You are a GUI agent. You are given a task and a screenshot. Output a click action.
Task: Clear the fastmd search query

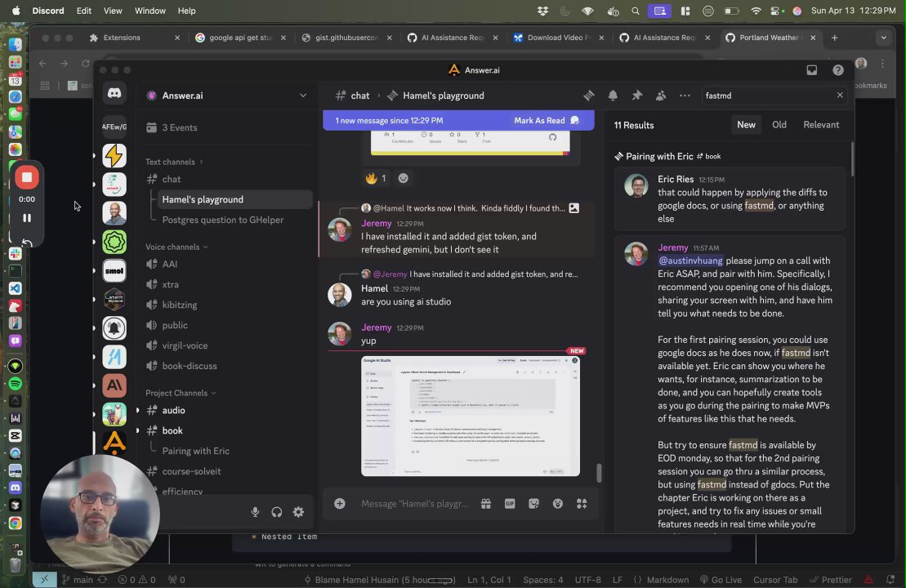pos(840,95)
